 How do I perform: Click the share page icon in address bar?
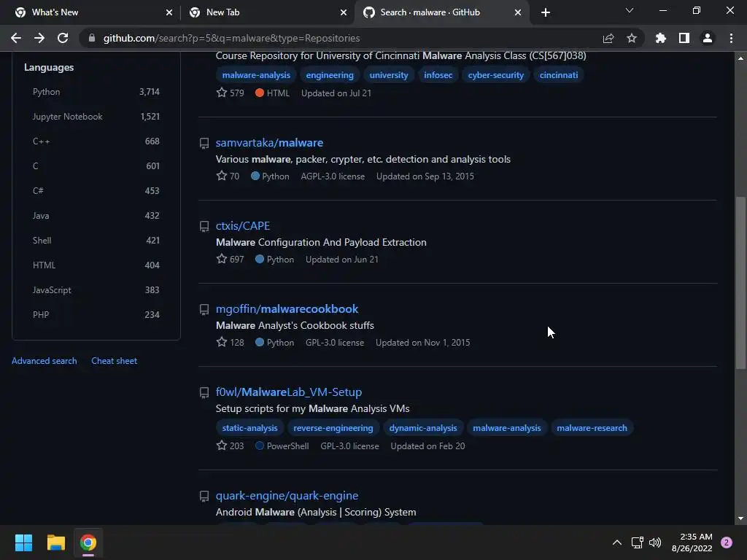pos(608,38)
